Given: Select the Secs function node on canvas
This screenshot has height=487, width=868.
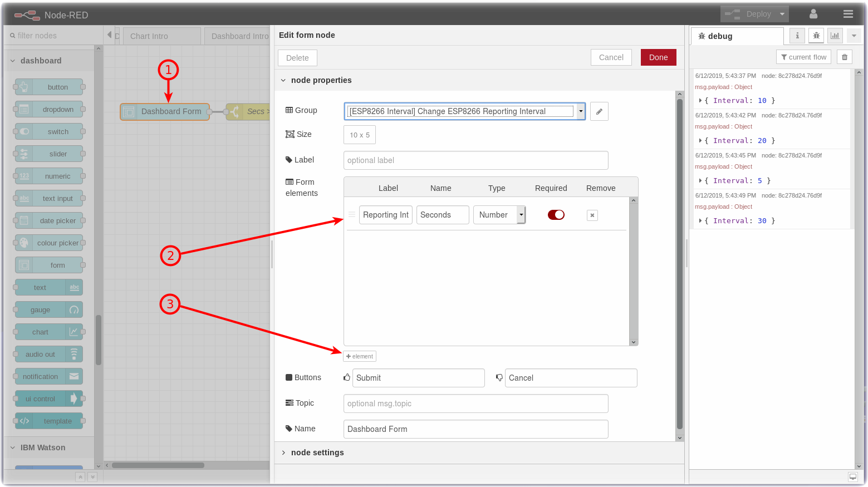Looking at the screenshot, I should pos(248,111).
